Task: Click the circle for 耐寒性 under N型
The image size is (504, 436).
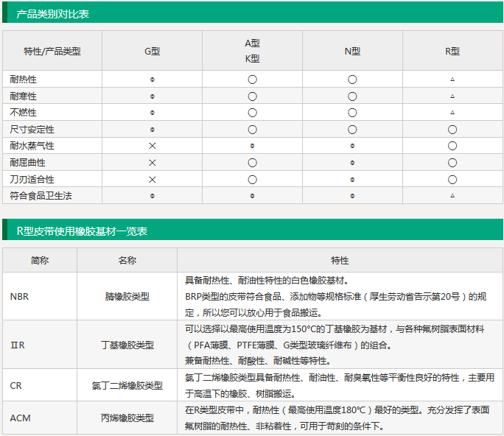Action: 352,96
